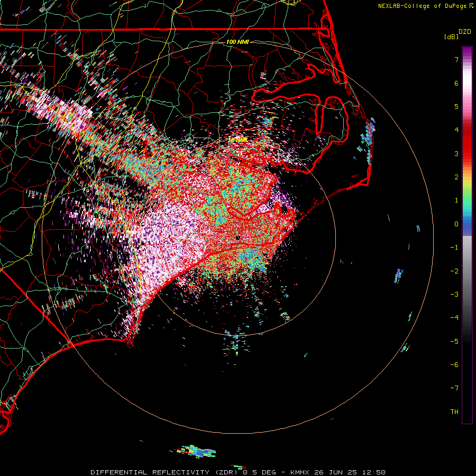
Task: Select the 5 dB tick label
Action: coord(456,106)
